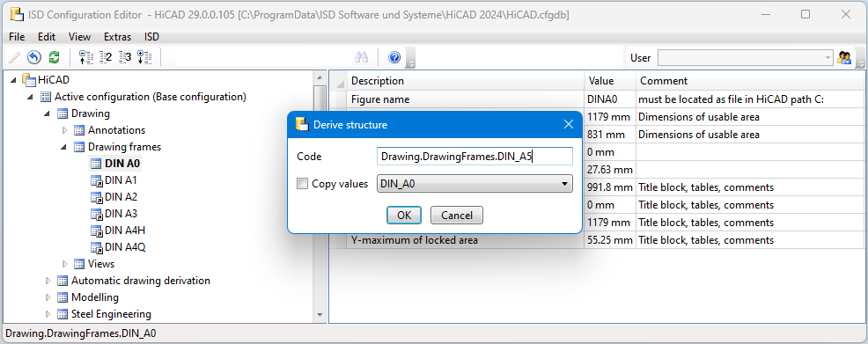Click Cancel in Derive structure dialog
This screenshot has height=344, width=868.
click(x=457, y=216)
